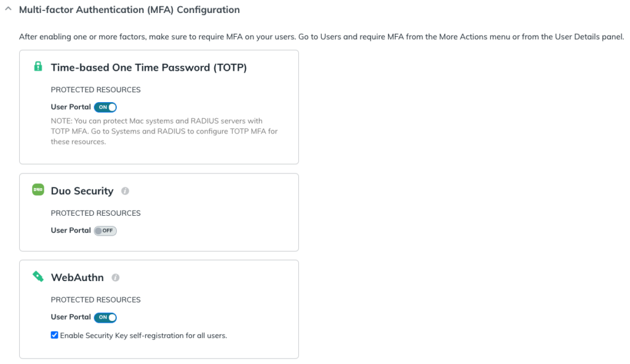Click the WebAuthn security key icon
This screenshot has width=630, height=364.
(x=38, y=277)
